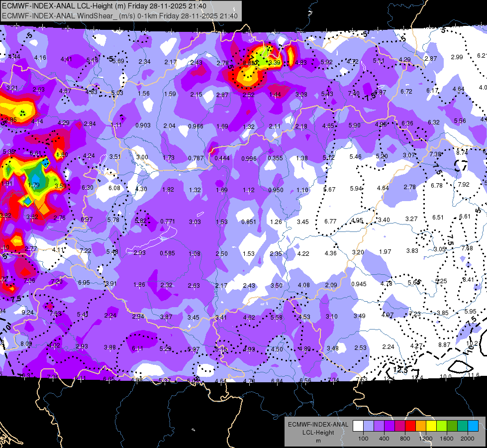Click the legend label 'LCL-Height'
Image resolution: width=487 pixels, height=448 pixels.
[x=318, y=433]
